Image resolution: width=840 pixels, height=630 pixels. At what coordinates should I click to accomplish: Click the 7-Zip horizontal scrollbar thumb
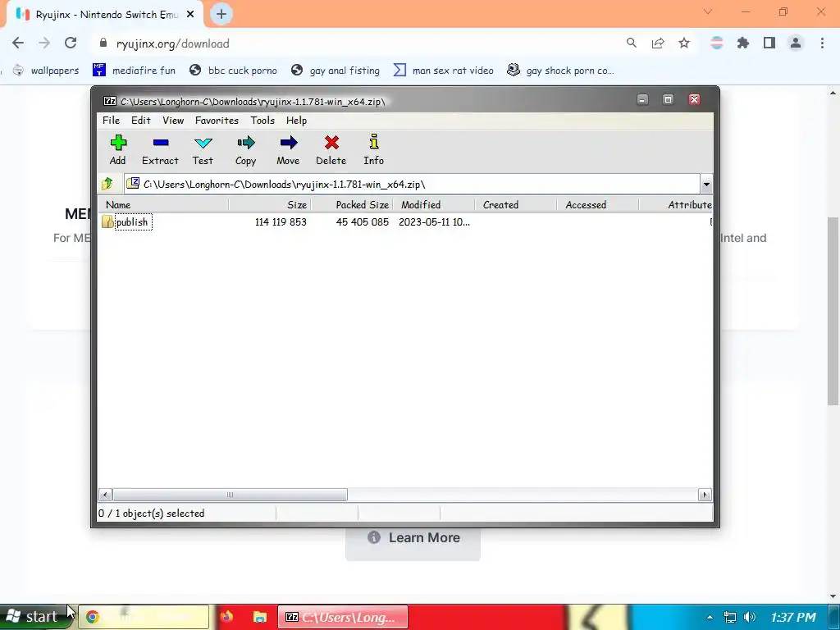point(230,495)
